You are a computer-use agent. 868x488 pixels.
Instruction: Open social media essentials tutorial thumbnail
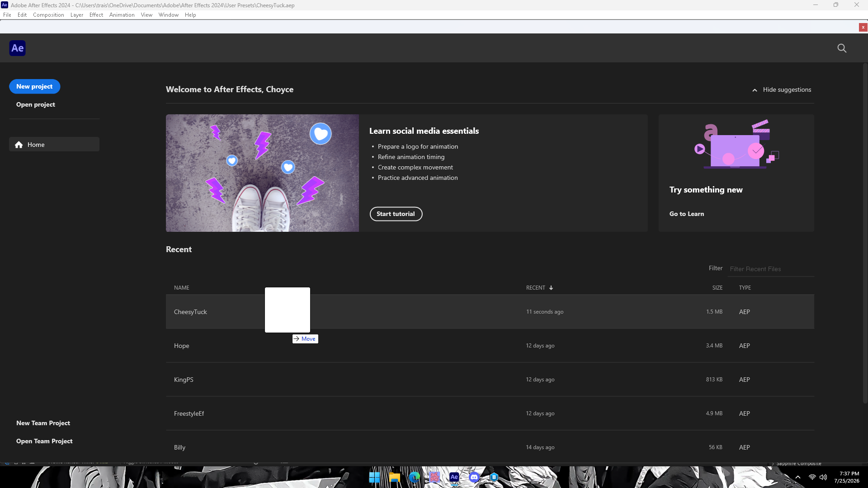coord(262,173)
